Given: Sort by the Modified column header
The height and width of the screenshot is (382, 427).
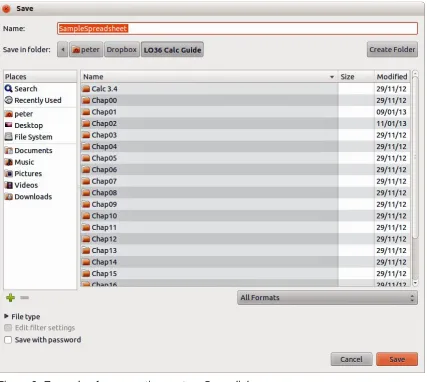Looking at the screenshot, I should coord(392,77).
